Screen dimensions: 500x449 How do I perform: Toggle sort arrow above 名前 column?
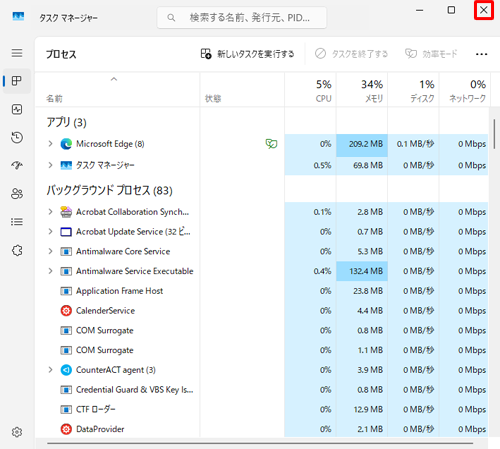coord(114,79)
